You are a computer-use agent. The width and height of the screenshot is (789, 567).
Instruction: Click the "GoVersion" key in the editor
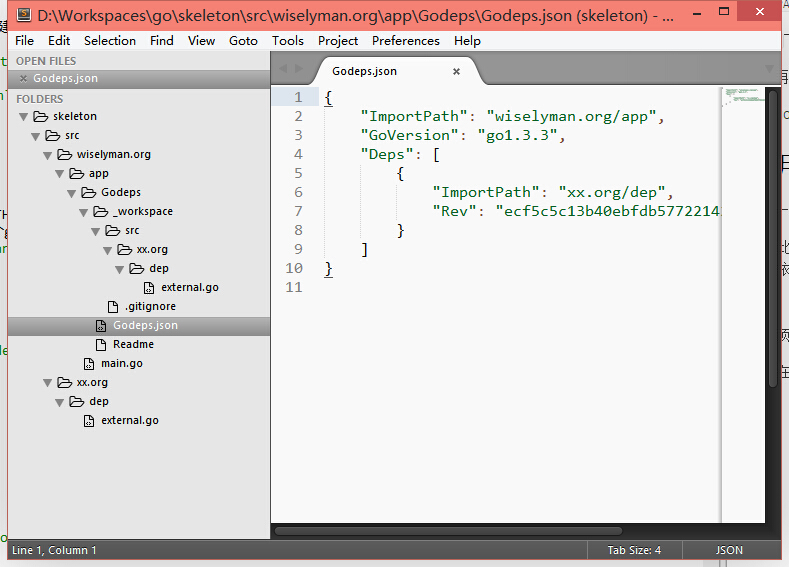pyautogui.click(x=410, y=135)
